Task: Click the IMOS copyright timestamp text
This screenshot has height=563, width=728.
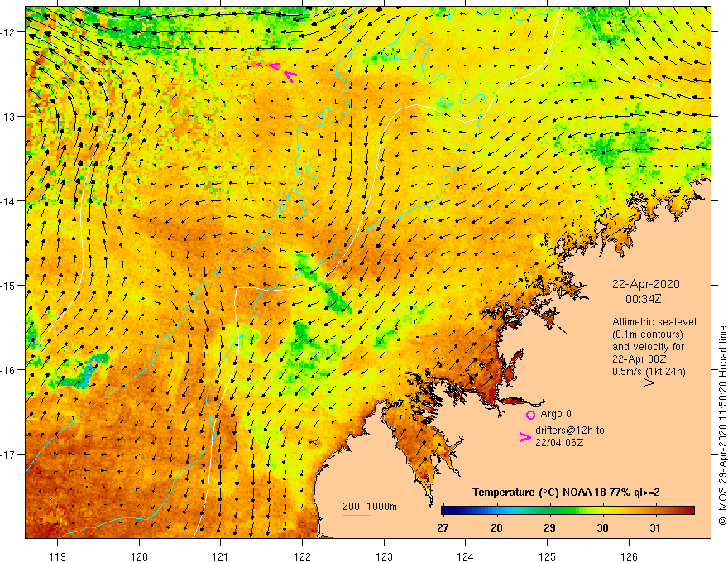Action: [x=722, y=426]
